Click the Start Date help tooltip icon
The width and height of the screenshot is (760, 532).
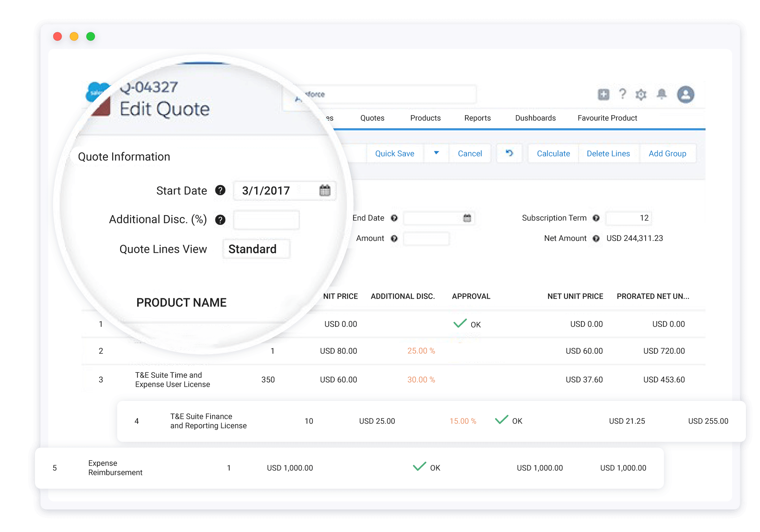click(220, 191)
